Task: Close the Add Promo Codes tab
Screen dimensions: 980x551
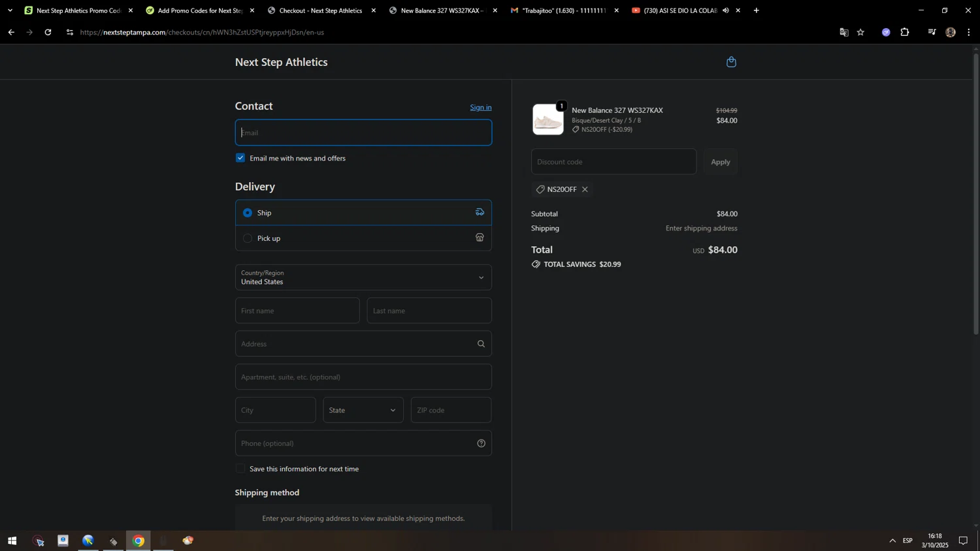Action: coord(252,10)
